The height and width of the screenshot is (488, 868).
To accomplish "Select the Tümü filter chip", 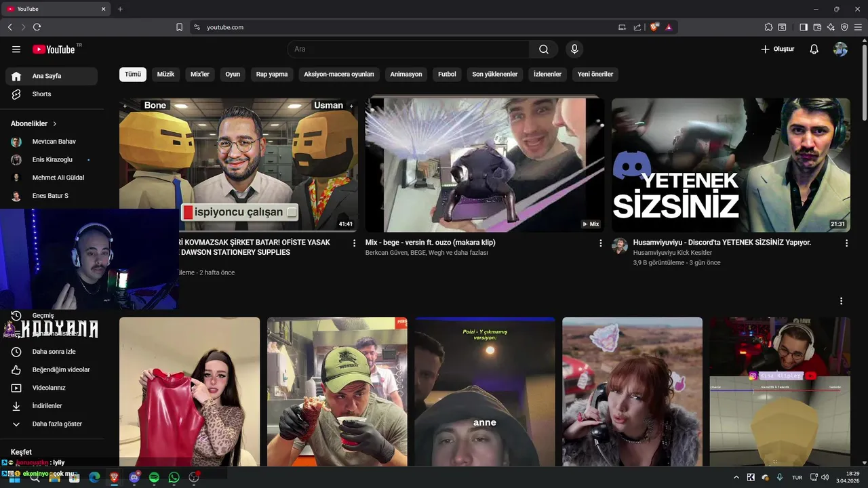I will pyautogui.click(x=133, y=74).
